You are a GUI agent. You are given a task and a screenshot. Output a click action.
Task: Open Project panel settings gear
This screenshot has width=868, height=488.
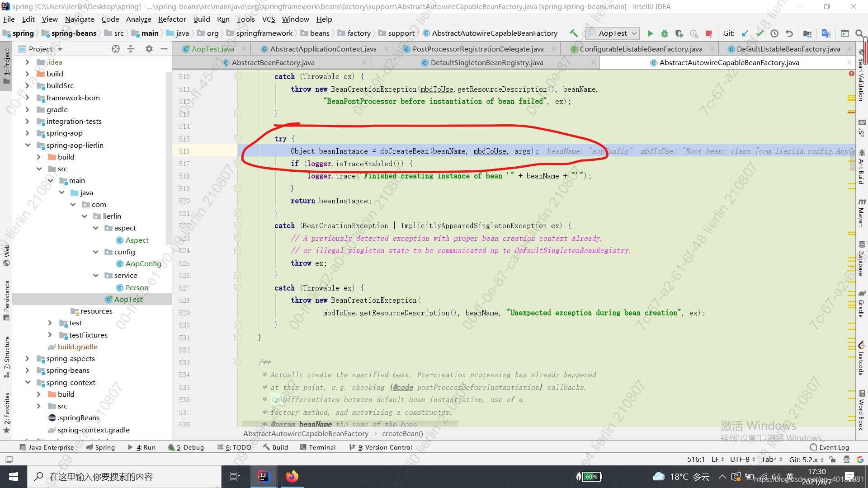149,49
